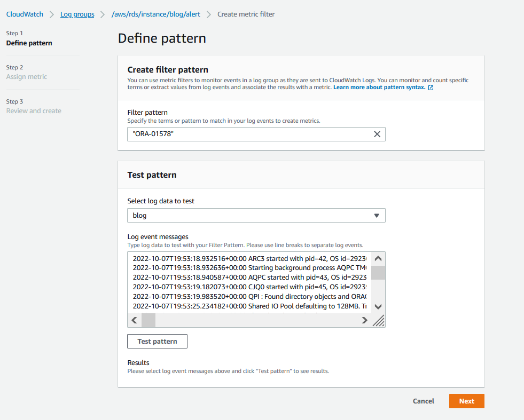Click the horizontal scrollbar thumb in log messages

coord(148,320)
